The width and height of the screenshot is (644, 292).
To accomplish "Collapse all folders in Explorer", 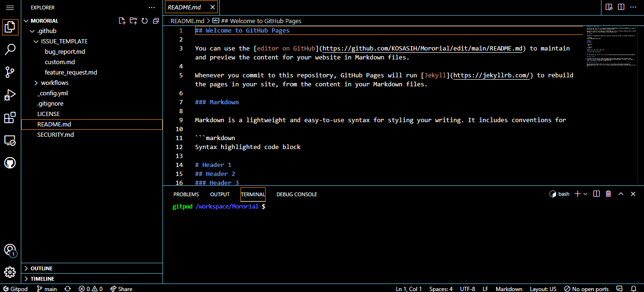I will [x=155, y=21].
